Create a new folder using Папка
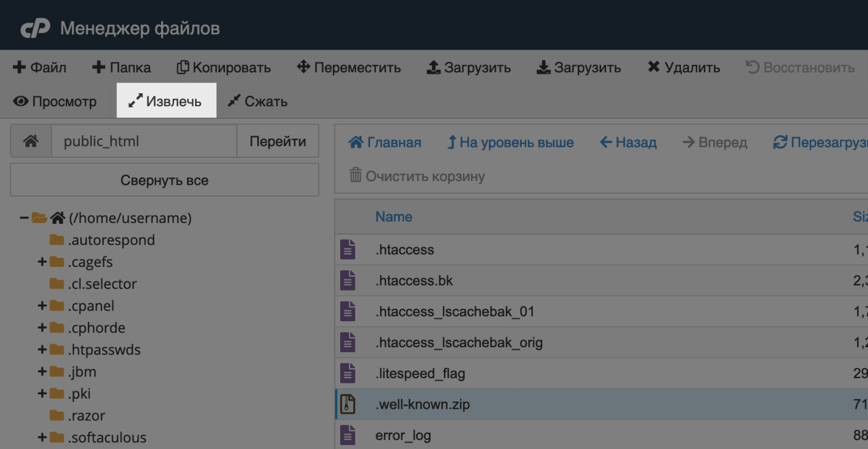 click(121, 67)
